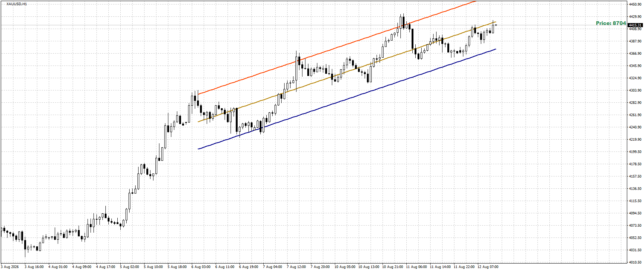Click the '6 Aug 03:00' time label
This screenshot has height=271, width=644.
point(201,267)
